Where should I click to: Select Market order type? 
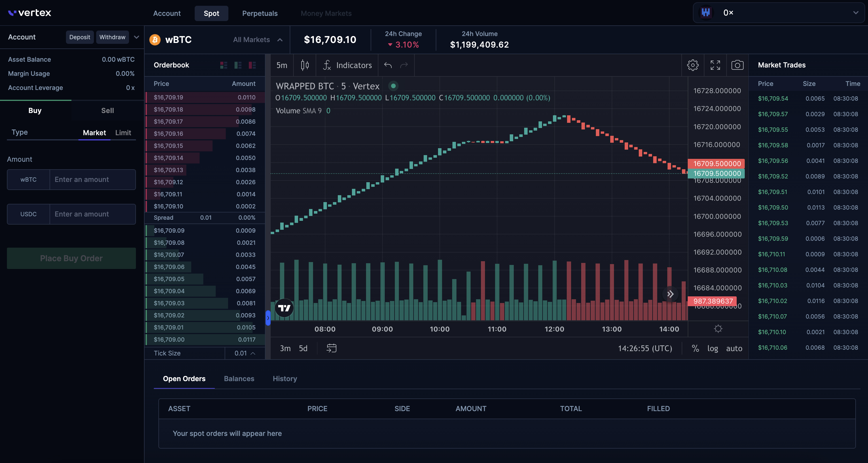tap(94, 133)
